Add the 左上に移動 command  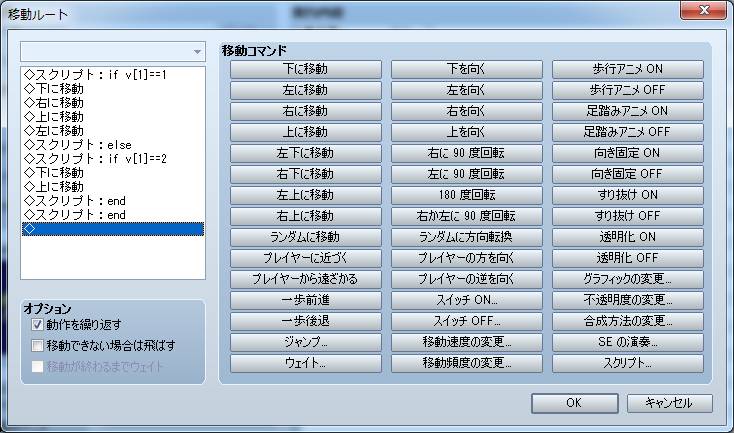[306, 195]
